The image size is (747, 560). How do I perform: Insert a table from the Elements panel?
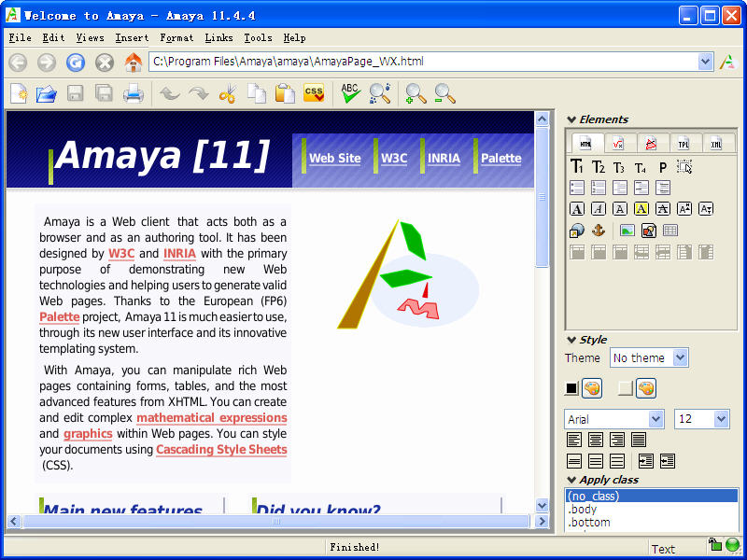pyautogui.click(x=669, y=231)
